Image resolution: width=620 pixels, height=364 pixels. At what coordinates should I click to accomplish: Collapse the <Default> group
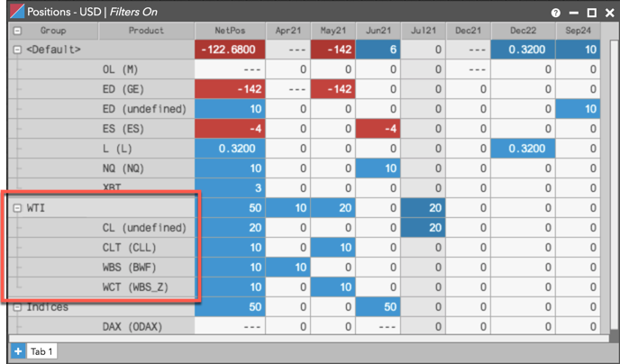pos(17,50)
